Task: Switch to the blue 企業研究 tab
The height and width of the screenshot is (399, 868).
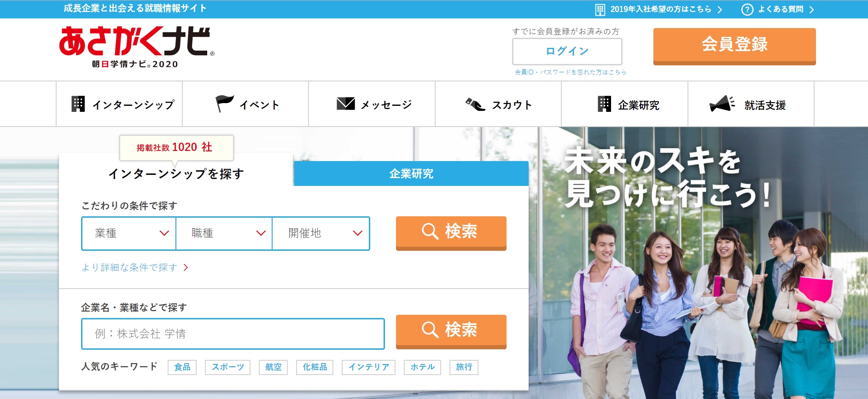Action: (411, 173)
